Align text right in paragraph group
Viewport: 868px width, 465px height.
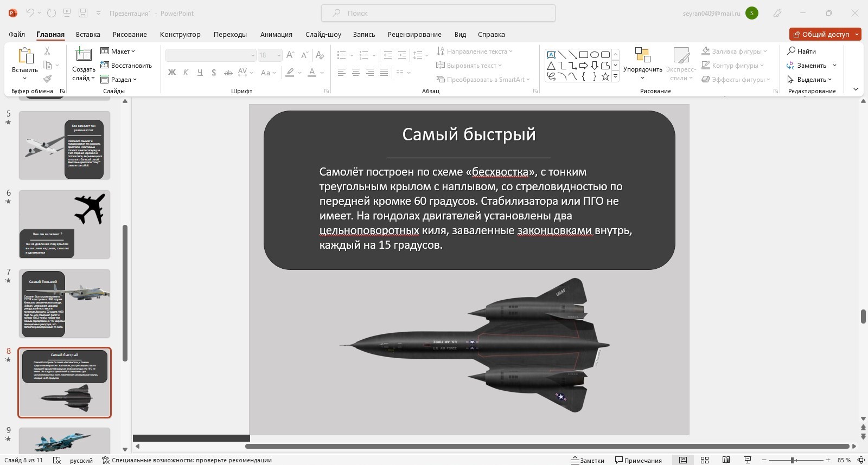point(369,72)
